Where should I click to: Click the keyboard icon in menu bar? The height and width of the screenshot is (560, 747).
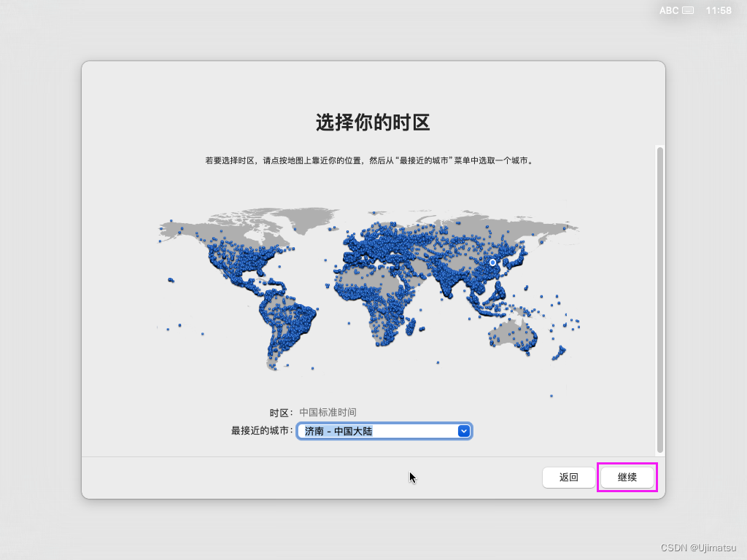[x=688, y=10]
